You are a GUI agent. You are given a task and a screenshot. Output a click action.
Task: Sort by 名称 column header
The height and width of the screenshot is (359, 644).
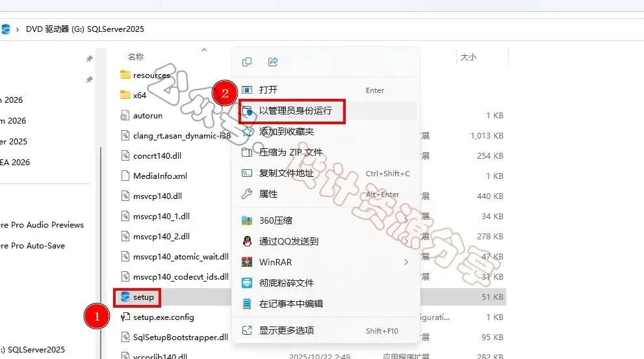click(136, 57)
